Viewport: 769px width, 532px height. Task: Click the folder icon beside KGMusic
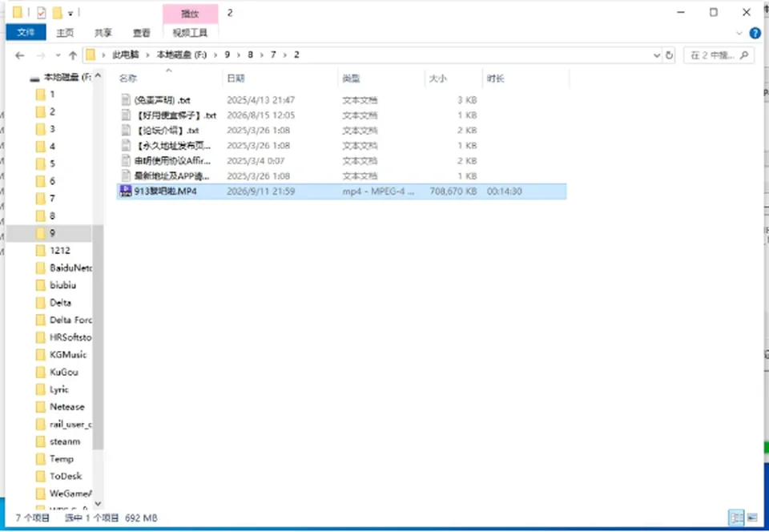pyautogui.click(x=41, y=354)
